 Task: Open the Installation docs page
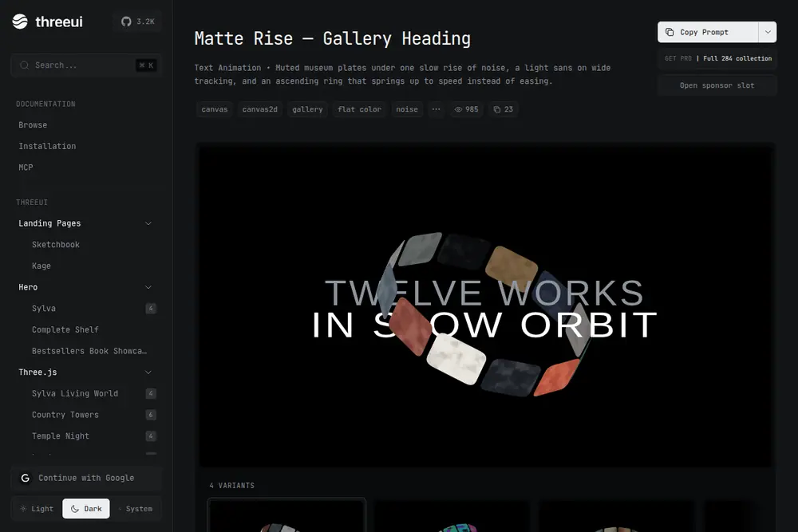pos(47,146)
